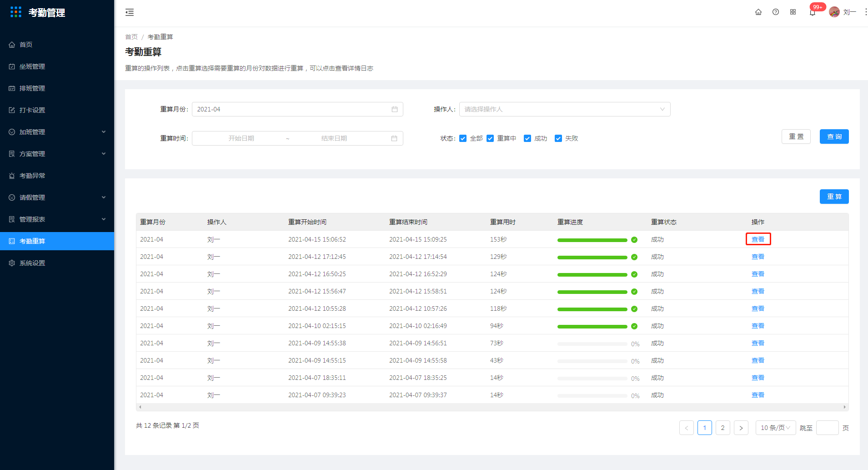Expand the 管理报表 submenu
Screen dimensions: 868x470
coord(104,219)
